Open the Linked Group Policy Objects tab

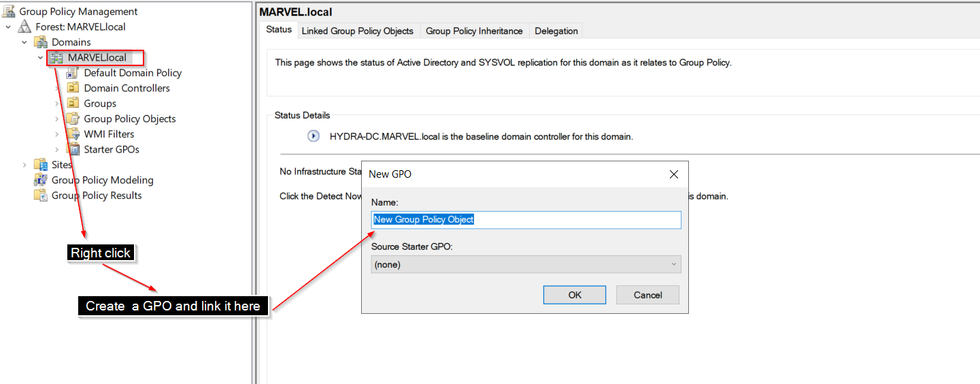[358, 31]
